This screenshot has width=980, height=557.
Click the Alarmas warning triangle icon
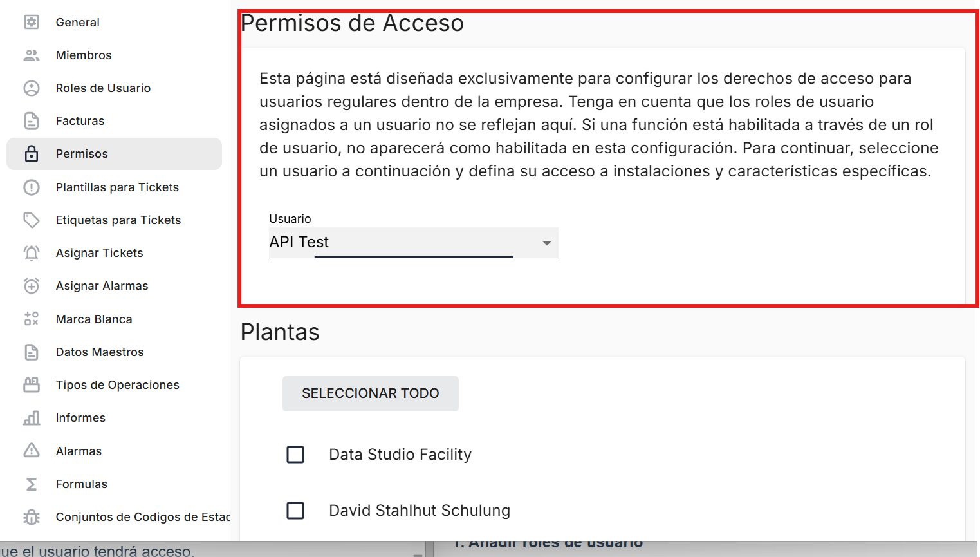(x=32, y=451)
